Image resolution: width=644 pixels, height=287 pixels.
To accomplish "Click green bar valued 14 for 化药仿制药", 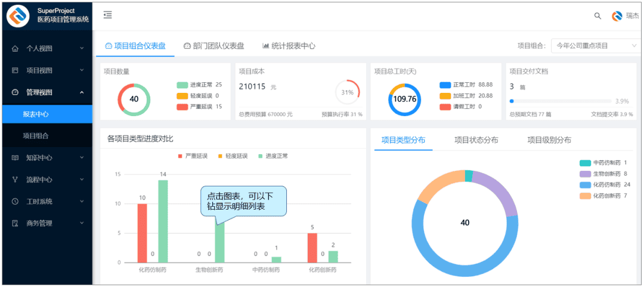I will pos(163,222).
